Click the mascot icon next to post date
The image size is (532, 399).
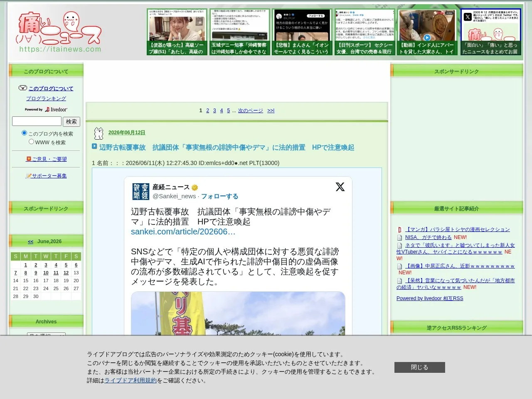pyautogui.click(x=99, y=133)
